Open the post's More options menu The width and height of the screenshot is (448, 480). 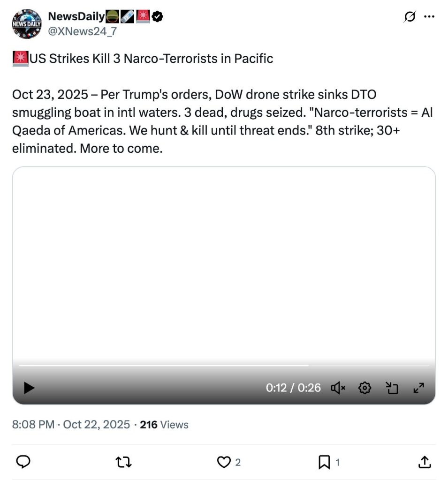pos(429,17)
